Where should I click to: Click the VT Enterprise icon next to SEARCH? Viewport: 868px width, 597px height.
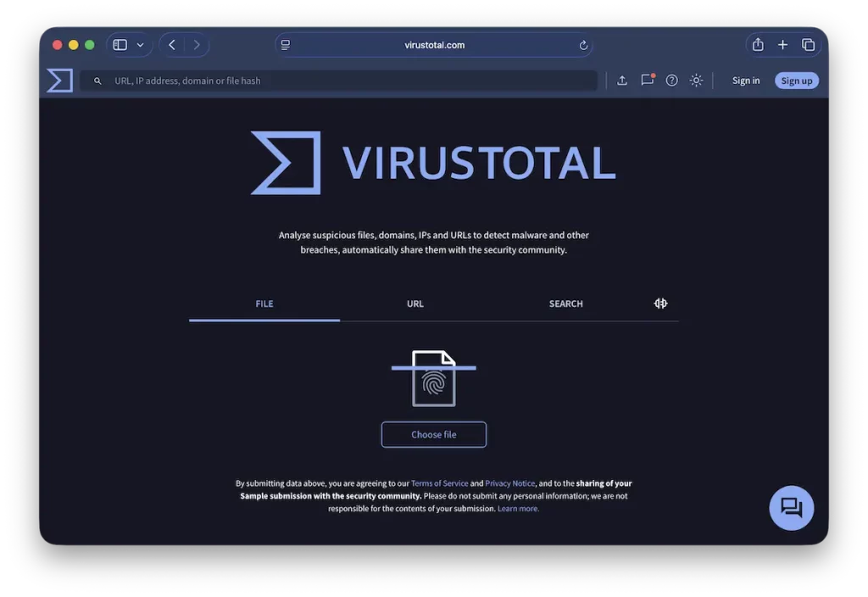click(660, 303)
